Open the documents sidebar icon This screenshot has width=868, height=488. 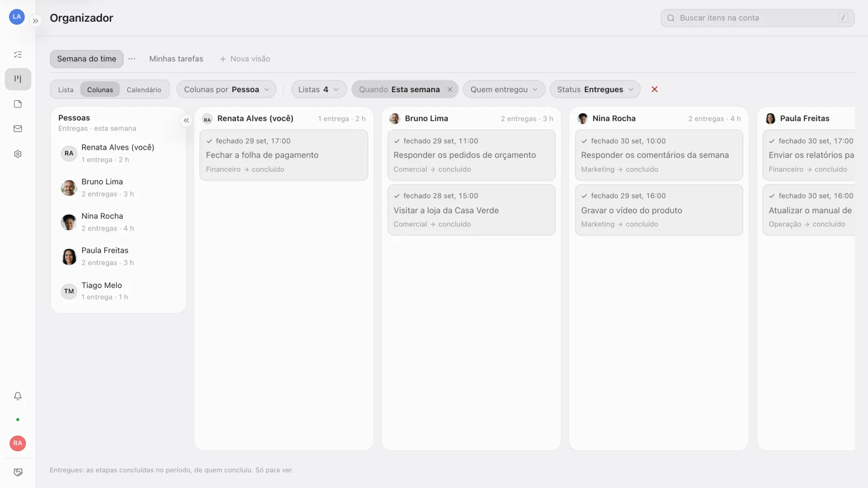(18, 104)
